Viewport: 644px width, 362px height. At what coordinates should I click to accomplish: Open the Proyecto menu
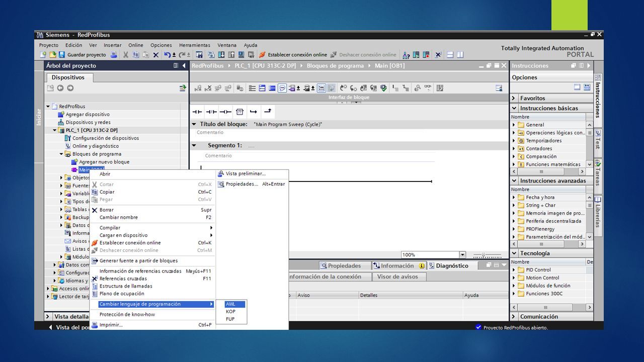tap(49, 45)
